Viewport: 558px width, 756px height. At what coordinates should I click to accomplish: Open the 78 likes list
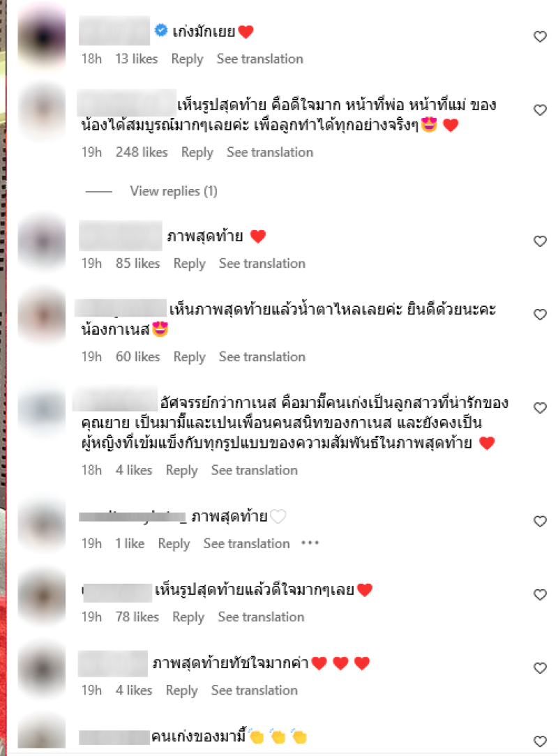click(137, 617)
